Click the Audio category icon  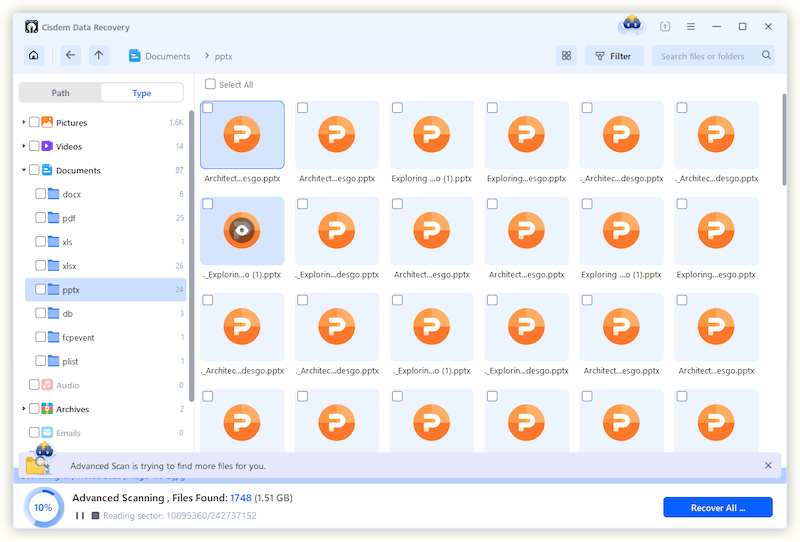[47, 385]
